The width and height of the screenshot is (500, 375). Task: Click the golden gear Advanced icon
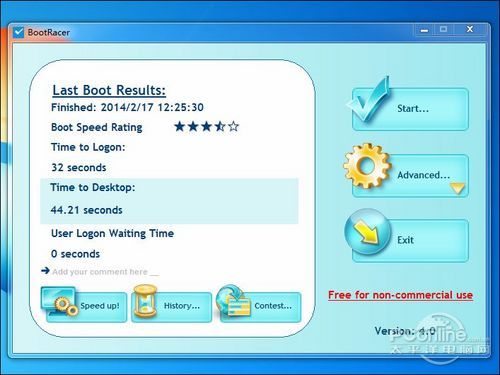pos(367,166)
